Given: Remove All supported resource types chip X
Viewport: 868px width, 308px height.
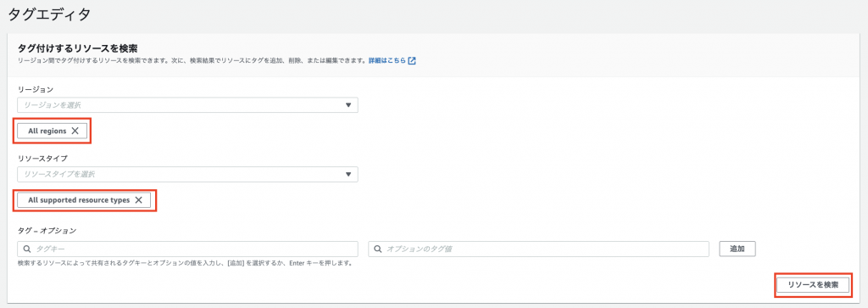Looking at the screenshot, I should [x=139, y=200].
